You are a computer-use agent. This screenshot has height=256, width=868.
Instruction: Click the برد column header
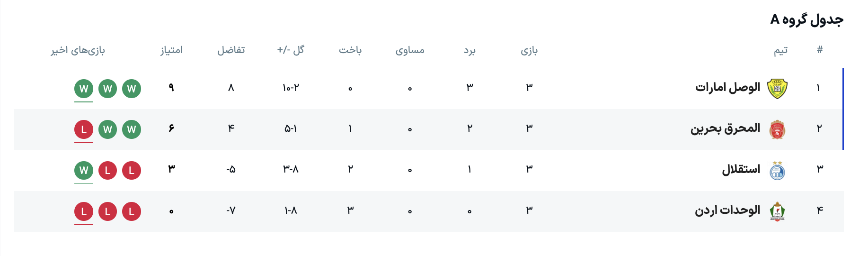tap(469, 50)
